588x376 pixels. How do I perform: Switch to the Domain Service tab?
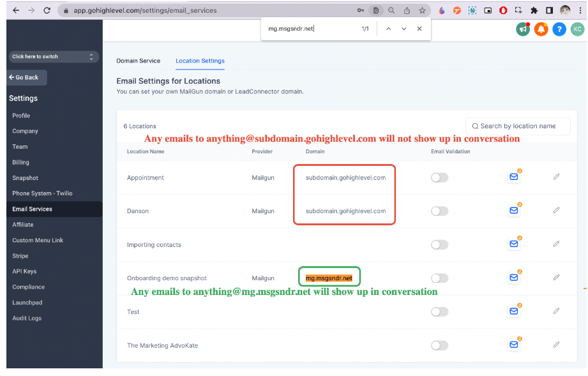pos(139,61)
